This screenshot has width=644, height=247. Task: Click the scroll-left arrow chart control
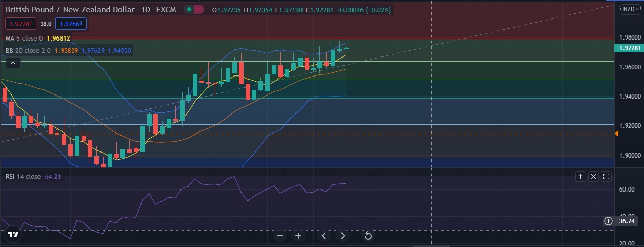click(324, 236)
